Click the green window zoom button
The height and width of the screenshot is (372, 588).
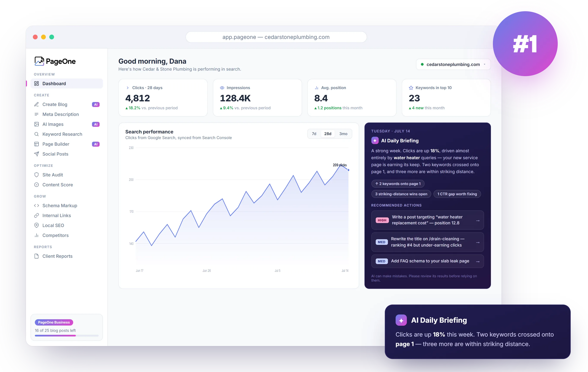(51, 37)
